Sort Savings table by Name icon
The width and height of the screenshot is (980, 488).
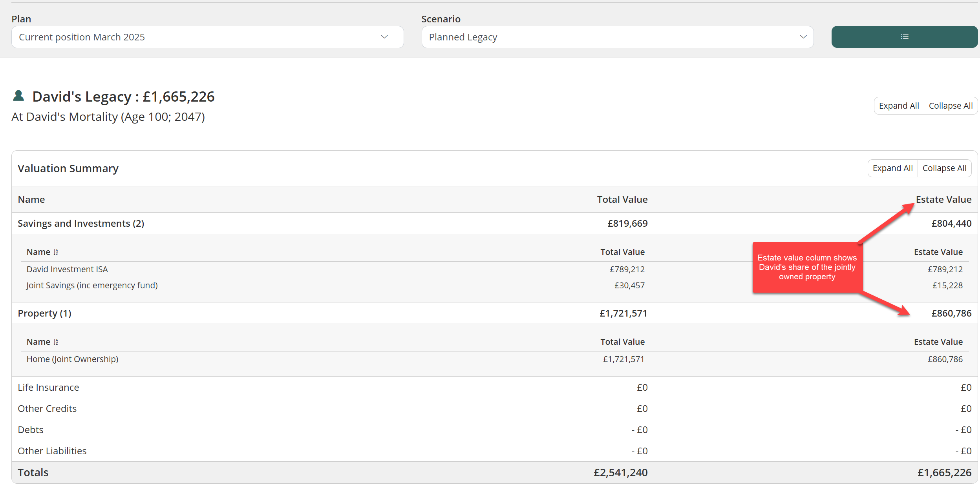[x=56, y=252]
